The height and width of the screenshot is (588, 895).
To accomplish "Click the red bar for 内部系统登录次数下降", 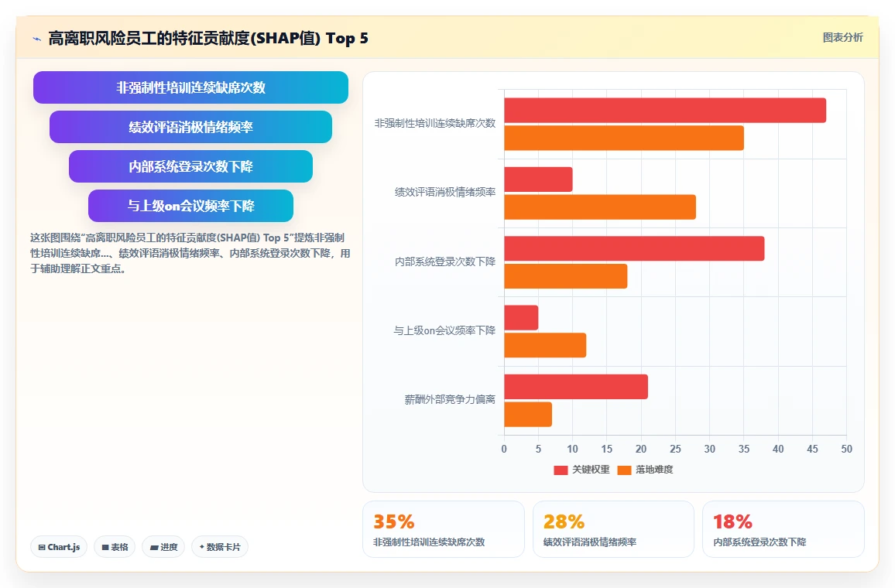I will coord(634,248).
